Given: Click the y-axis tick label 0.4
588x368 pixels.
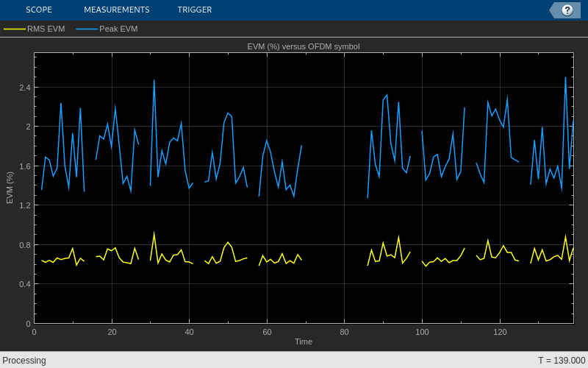Looking at the screenshot, I should 24,284.
